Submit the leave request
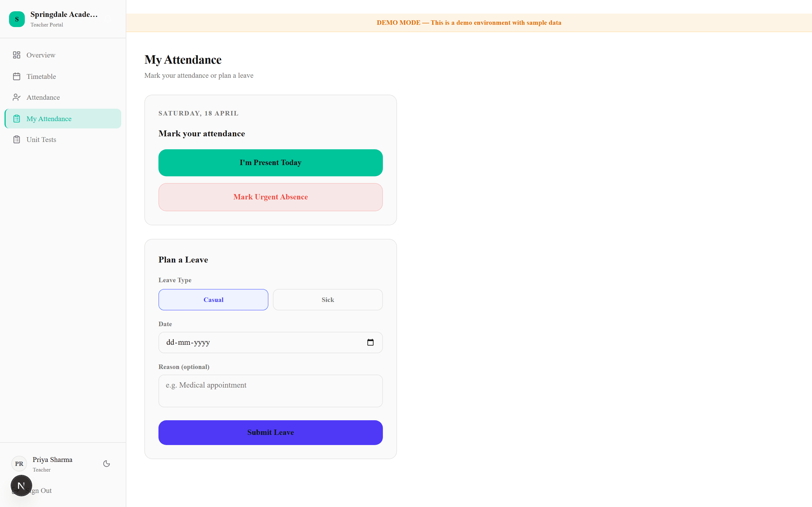Screen dimensions: 812x507 270,433
